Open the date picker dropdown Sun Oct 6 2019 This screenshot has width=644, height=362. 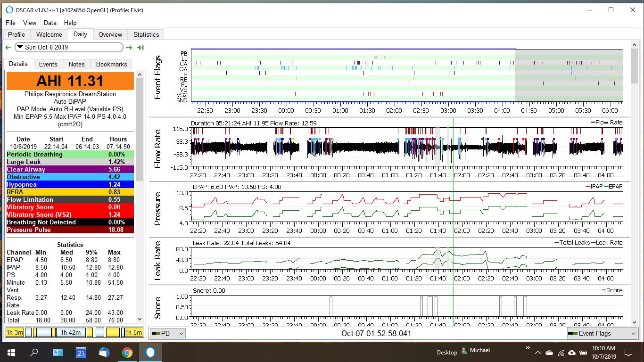pos(69,47)
